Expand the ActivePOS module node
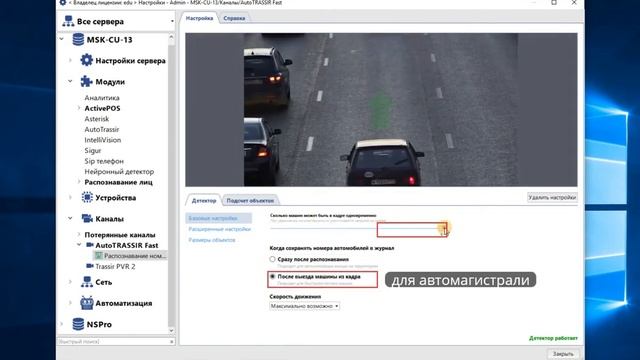640x360 pixels. coord(79,108)
